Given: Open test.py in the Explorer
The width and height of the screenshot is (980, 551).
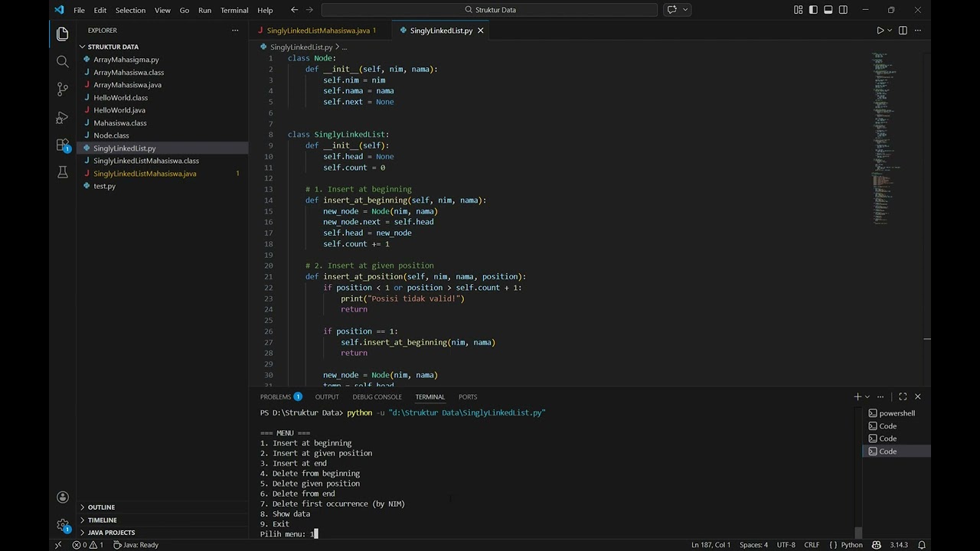Looking at the screenshot, I should coord(104,186).
